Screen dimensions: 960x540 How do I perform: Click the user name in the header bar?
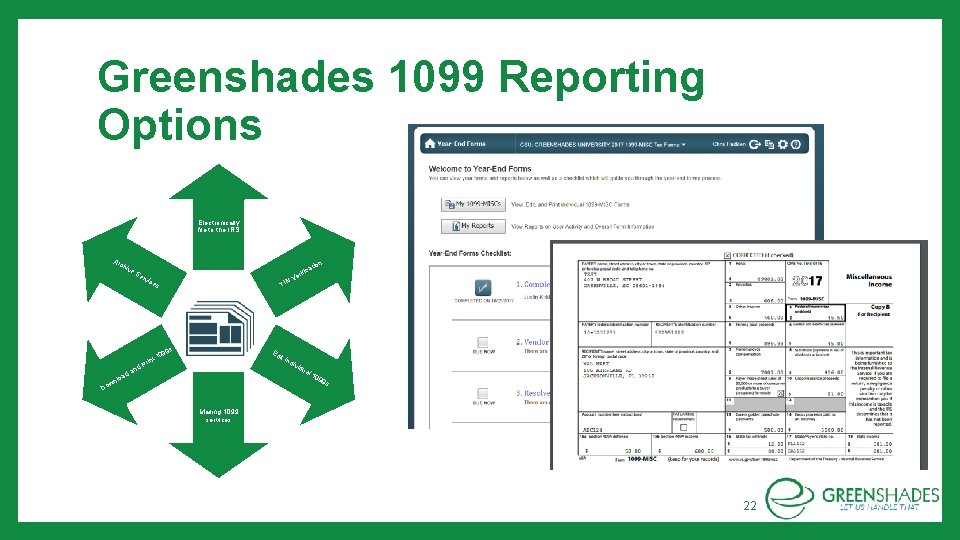[729, 144]
